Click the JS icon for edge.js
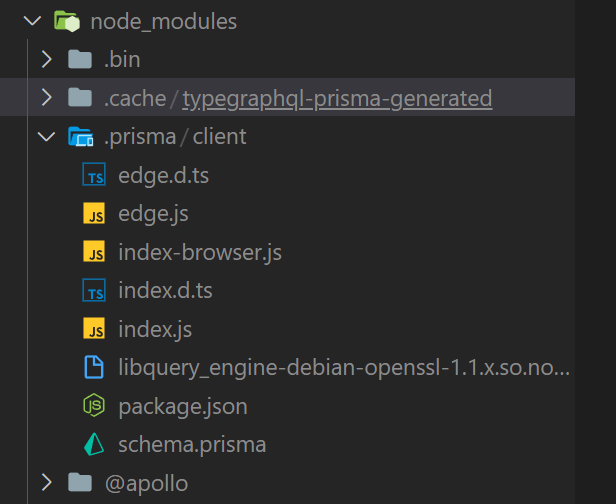 click(x=94, y=213)
